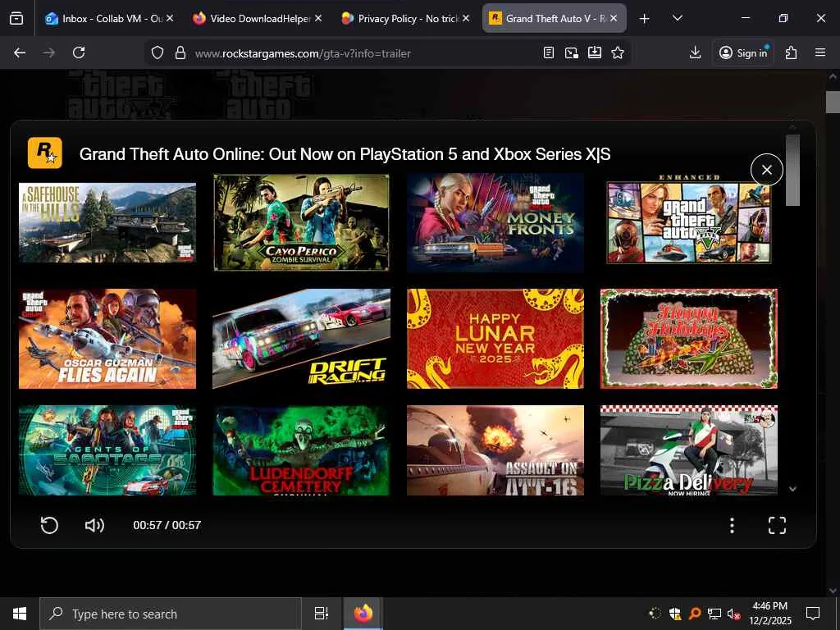Enter fullscreen video mode

(777, 525)
